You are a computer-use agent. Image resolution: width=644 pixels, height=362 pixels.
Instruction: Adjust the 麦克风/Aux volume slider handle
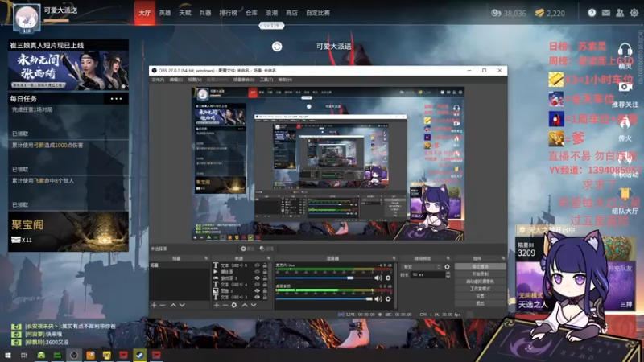tap(350, 278)
